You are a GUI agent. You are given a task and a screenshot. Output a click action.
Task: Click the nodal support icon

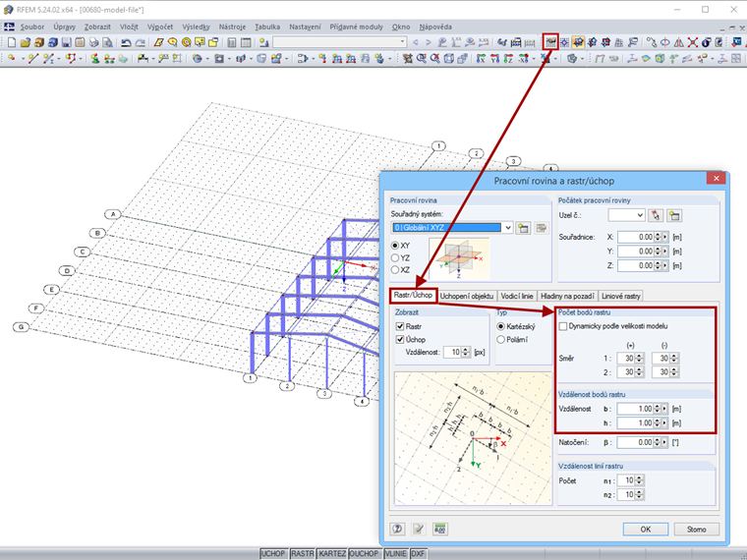click(x=95, y=58)
